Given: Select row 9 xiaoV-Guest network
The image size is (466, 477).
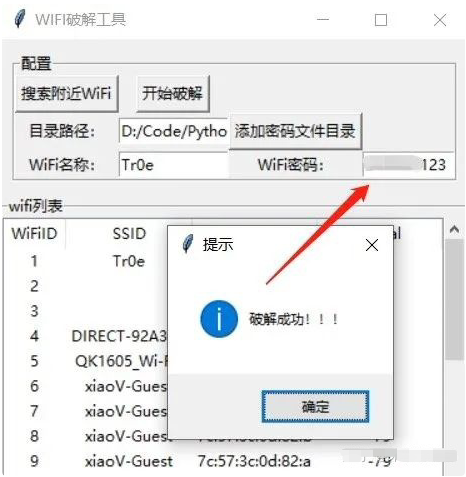Looking at the screenshot, I should (x=223, y=461).
